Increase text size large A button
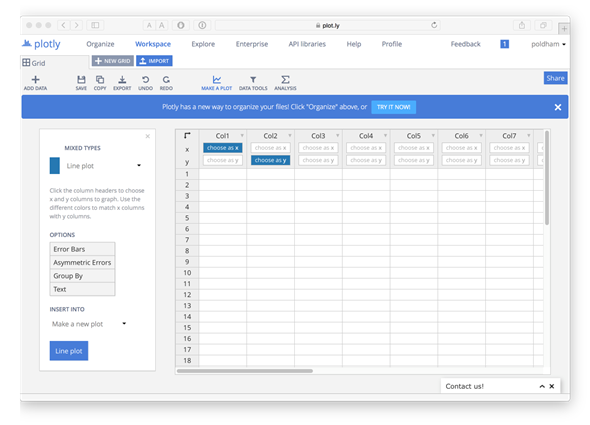The height and width of the screenshot is (425, 590). (162, 25)
